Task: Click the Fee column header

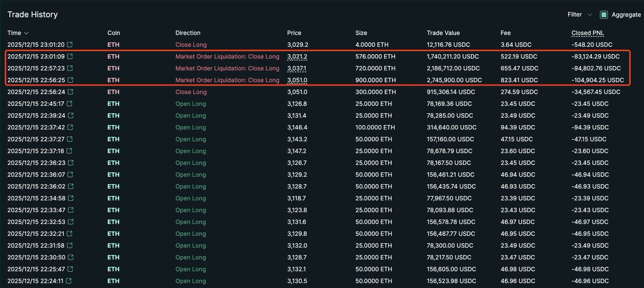Action: [x=505, y=33]
